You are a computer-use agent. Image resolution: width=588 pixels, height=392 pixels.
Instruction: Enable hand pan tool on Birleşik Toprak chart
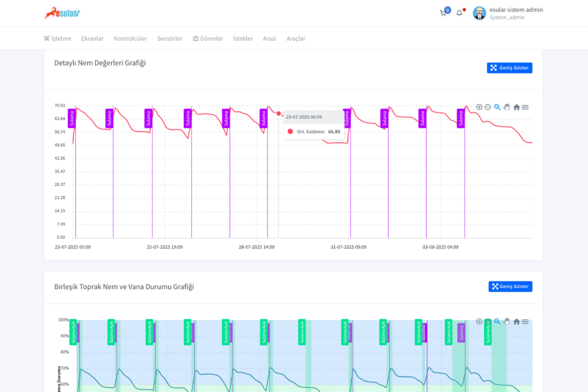pyautogui.click(x=506, y=321)
